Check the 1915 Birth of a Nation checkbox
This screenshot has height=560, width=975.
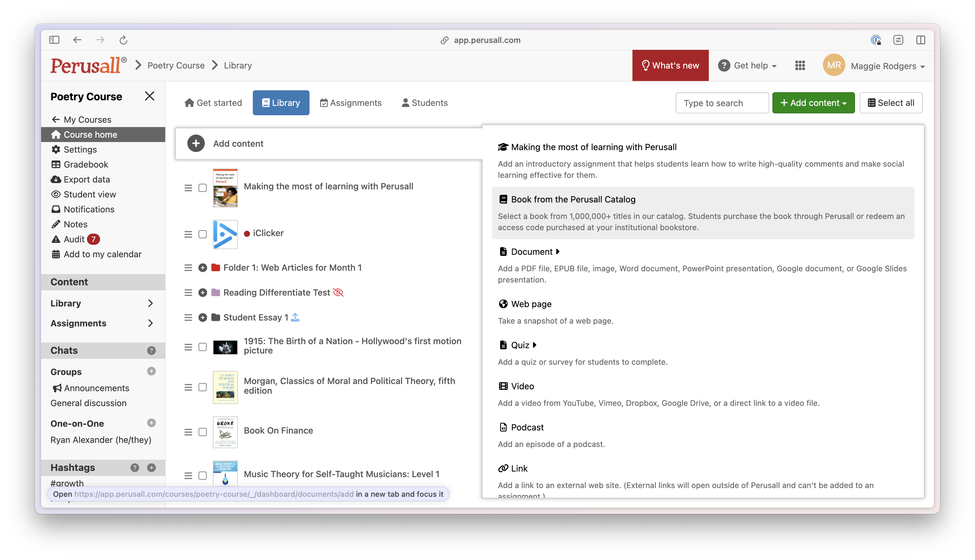pos(203,347)
